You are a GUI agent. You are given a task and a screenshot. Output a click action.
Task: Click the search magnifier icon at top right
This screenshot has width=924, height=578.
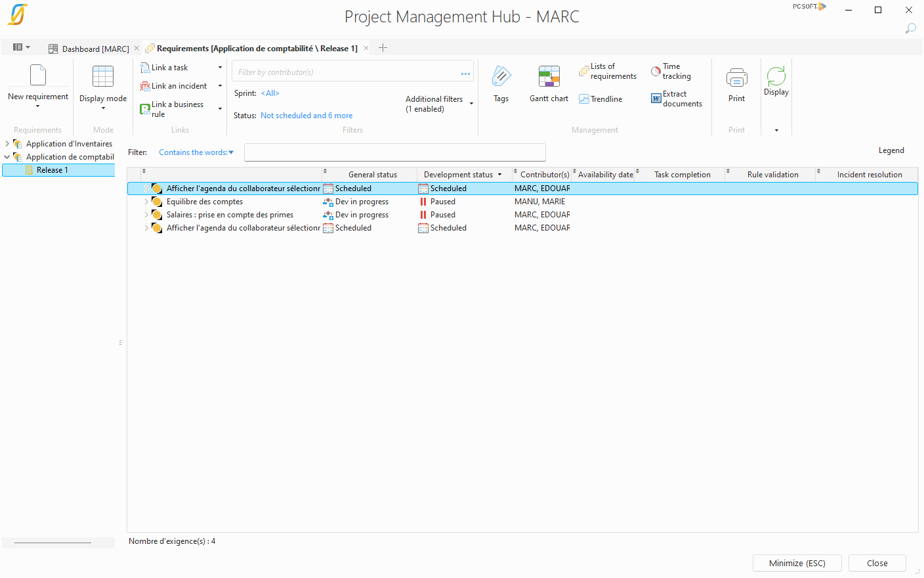pos(910,28)
